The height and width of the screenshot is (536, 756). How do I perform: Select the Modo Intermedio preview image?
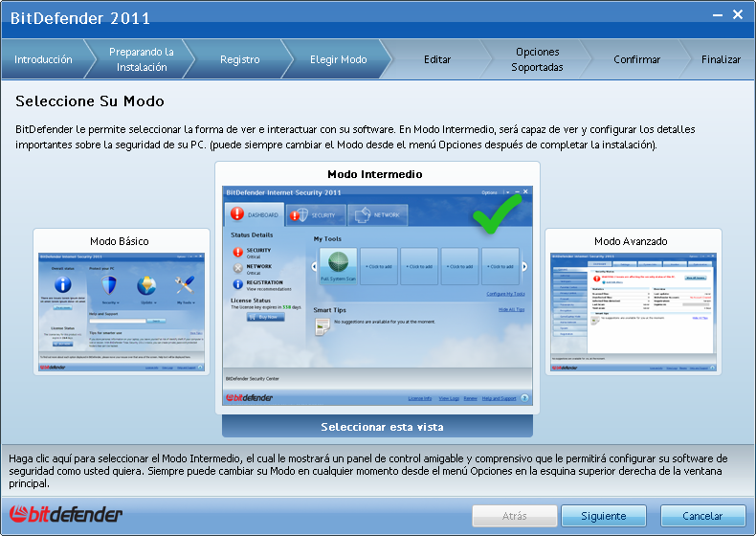click(x=377, y=296)
